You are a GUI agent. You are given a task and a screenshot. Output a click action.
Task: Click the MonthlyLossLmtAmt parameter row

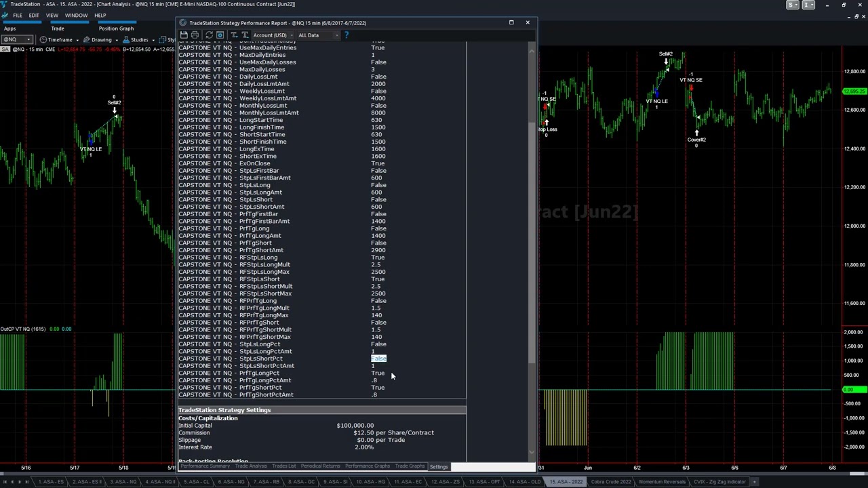(282, 113)
